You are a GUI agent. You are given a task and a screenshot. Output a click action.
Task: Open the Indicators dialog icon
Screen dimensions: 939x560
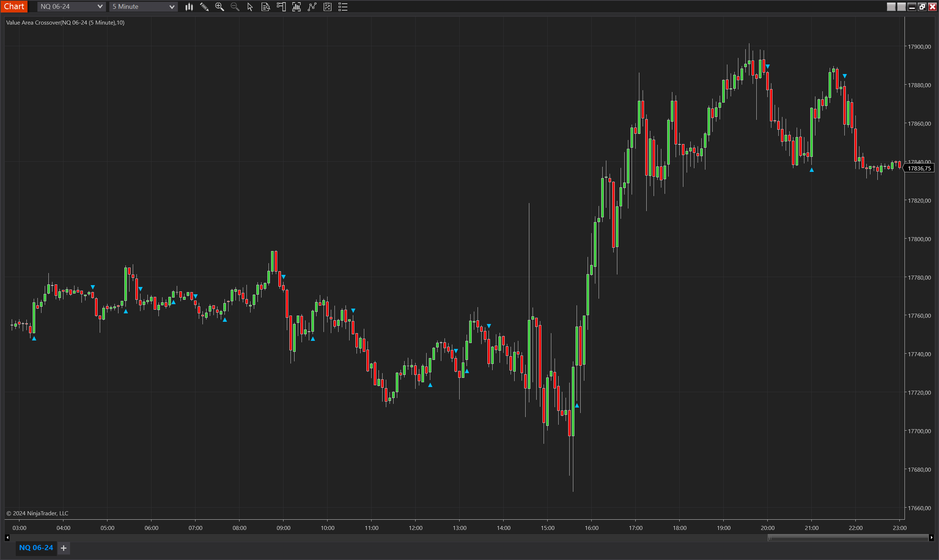coord(312,7)
